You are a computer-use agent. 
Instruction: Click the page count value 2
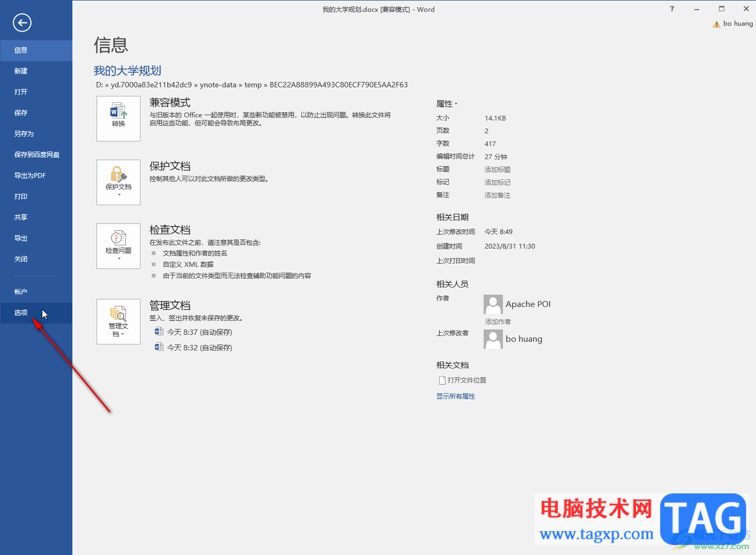pyautogui.click(x=487, y=131)
